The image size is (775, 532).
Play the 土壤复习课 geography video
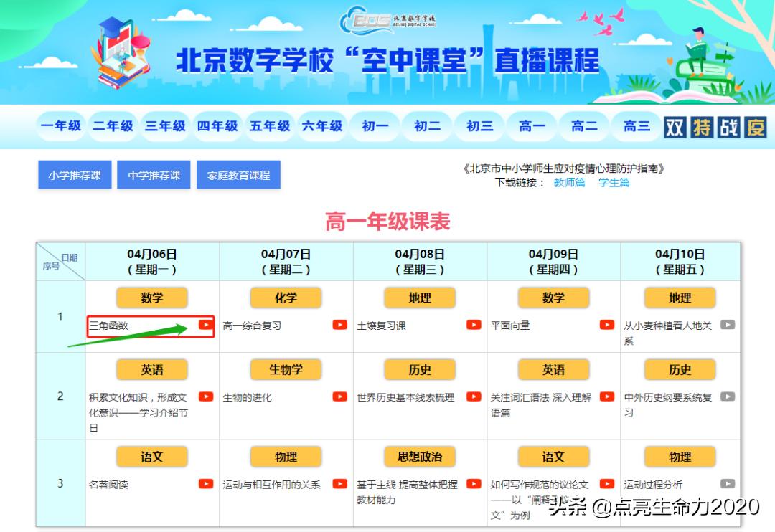click(474, 324)
